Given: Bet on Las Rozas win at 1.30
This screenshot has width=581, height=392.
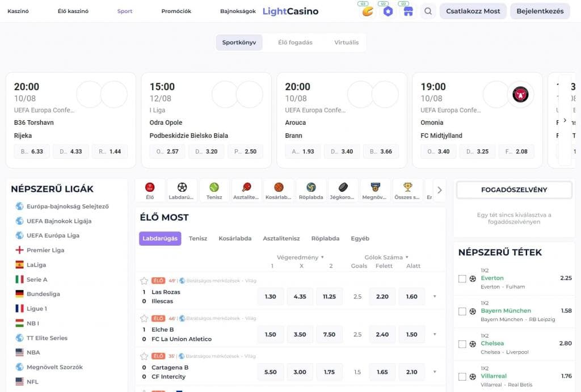Looking at the screenshot, I should 271,296.
